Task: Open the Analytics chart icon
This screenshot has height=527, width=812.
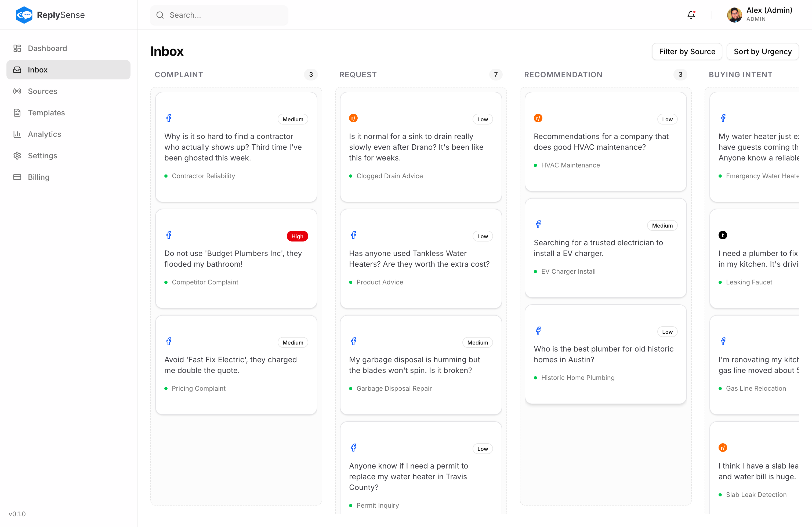Action: (17, 134)
